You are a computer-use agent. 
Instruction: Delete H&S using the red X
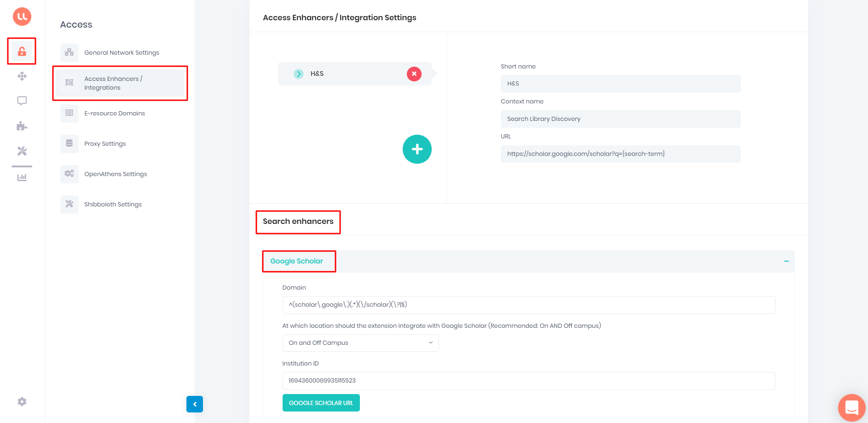pos(413,74)
